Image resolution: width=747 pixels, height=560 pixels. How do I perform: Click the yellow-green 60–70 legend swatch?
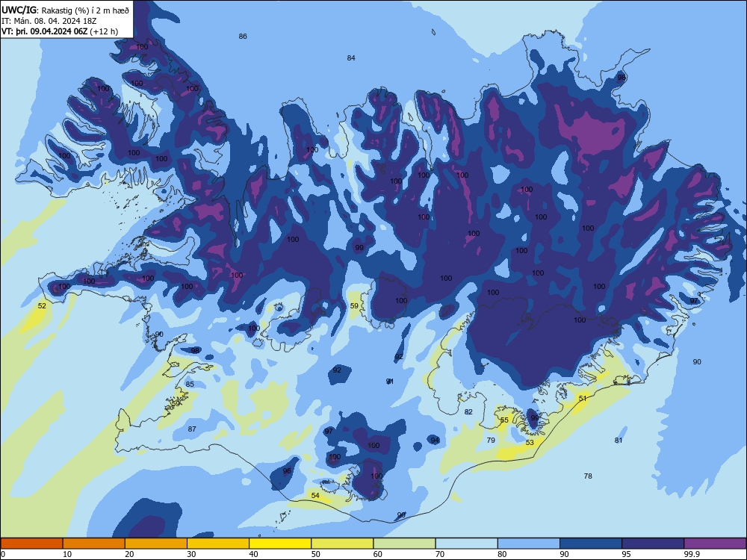click(x=404, y=544)
